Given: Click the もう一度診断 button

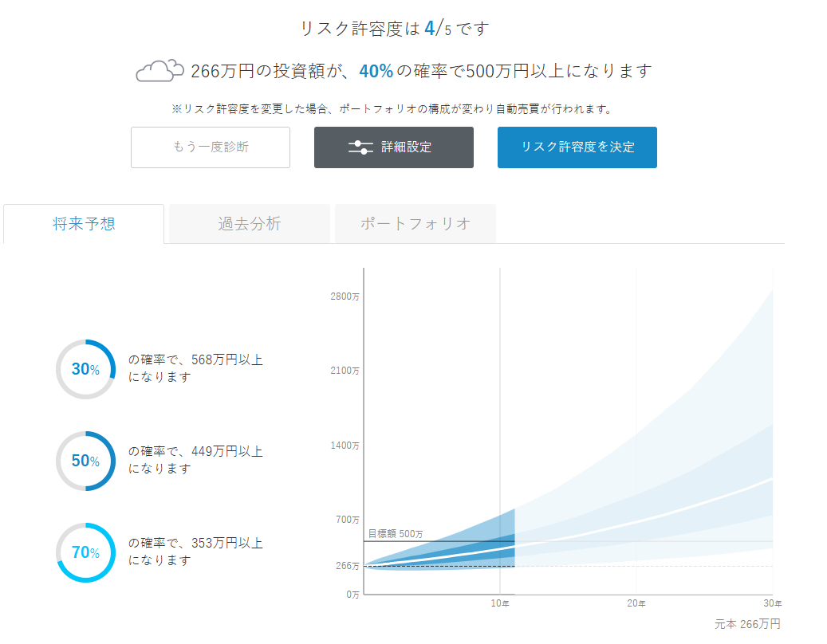Looking at the screenshot, I should click(210, 147).
